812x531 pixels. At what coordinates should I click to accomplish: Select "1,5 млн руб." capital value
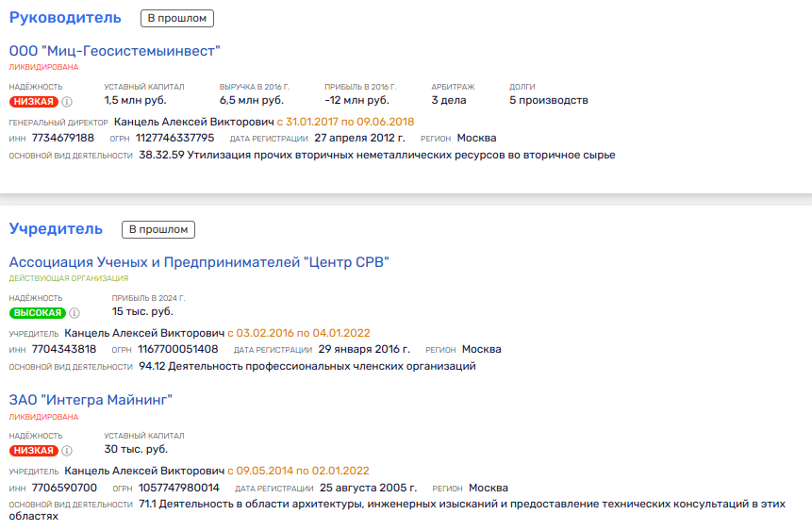coord(135,101)
